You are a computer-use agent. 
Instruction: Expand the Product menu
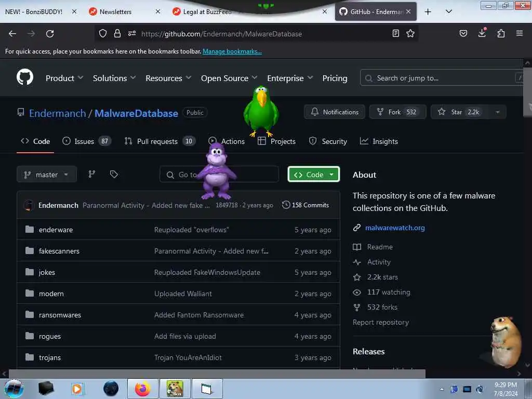click(64, 78)
